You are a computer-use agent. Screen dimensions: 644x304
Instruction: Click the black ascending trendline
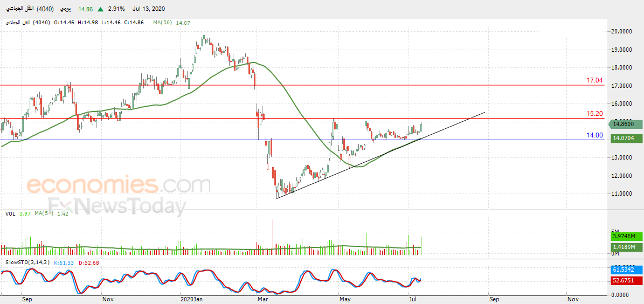coord(381,155)
